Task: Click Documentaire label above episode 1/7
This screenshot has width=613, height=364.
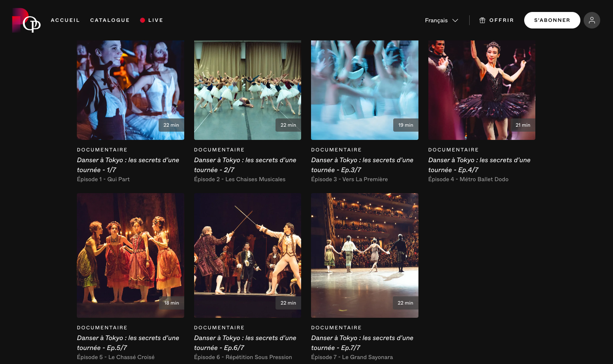Action: tap(102, 150)
